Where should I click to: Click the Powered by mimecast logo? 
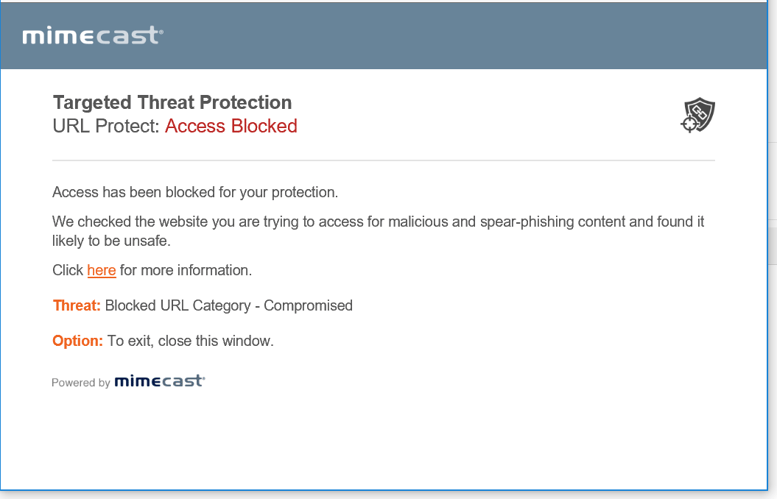click(x=160, y=381)
